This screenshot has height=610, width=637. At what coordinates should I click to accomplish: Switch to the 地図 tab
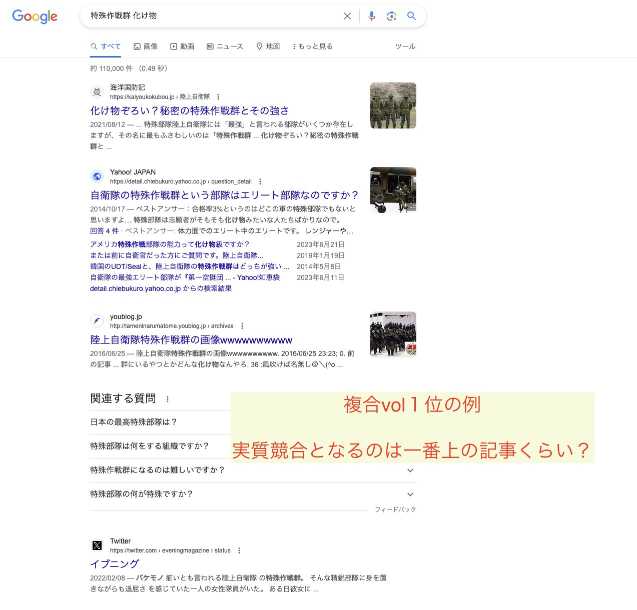(268, 46)
